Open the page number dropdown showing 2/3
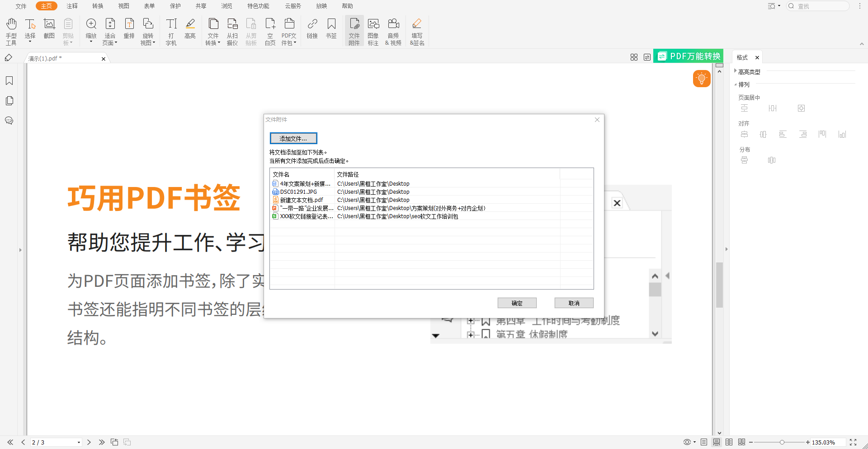 79,442
